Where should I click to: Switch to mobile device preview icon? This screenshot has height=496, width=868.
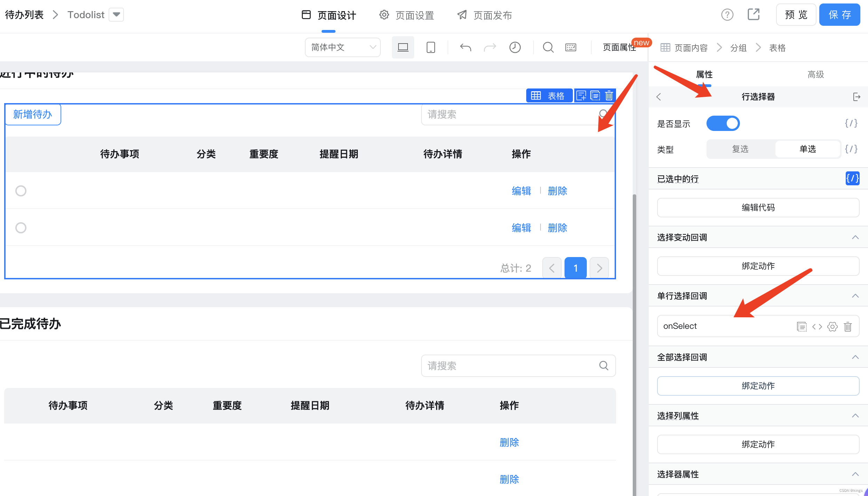[x=431, y=47]
